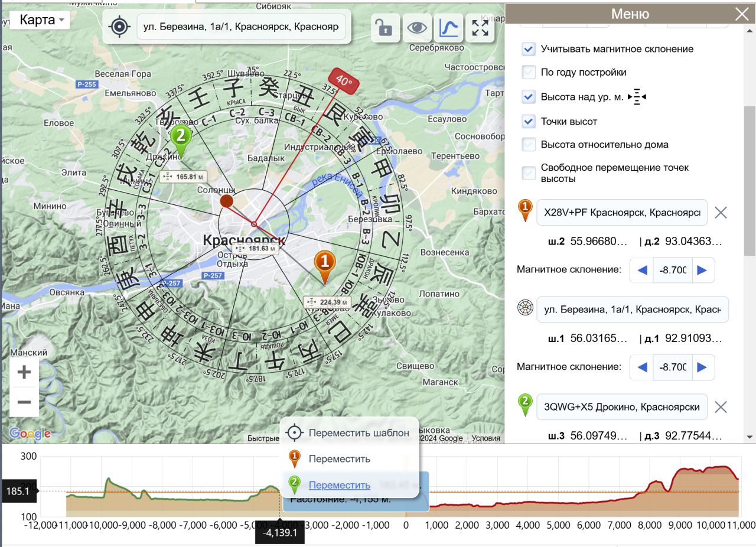Click the locate target icon beside address

click(x=120, y=27)
